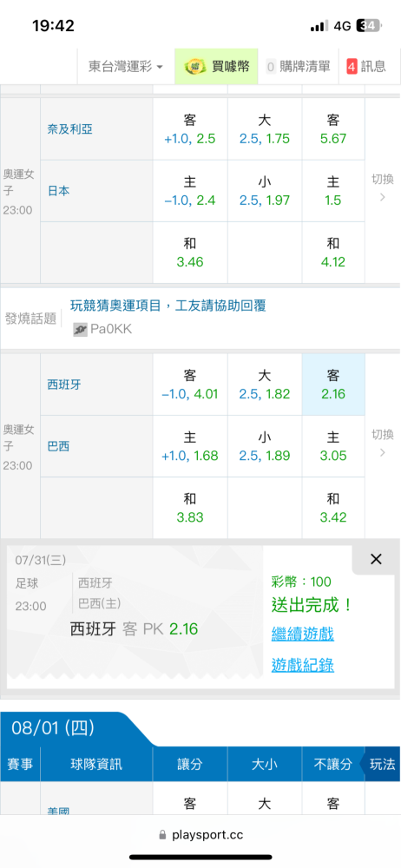
Task: Open 購牌清單 purchase list
Action: (299, 67)
